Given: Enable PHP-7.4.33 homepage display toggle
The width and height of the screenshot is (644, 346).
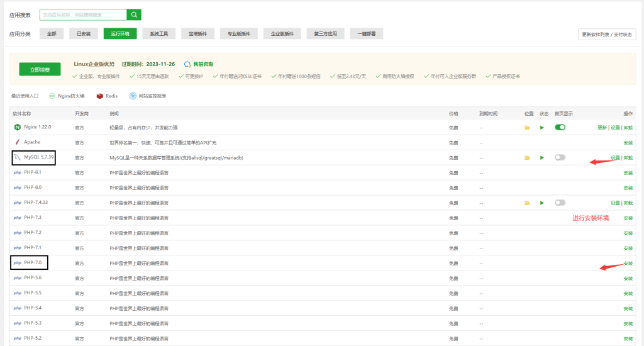Looking at the screenshot, I should (560, 203).
